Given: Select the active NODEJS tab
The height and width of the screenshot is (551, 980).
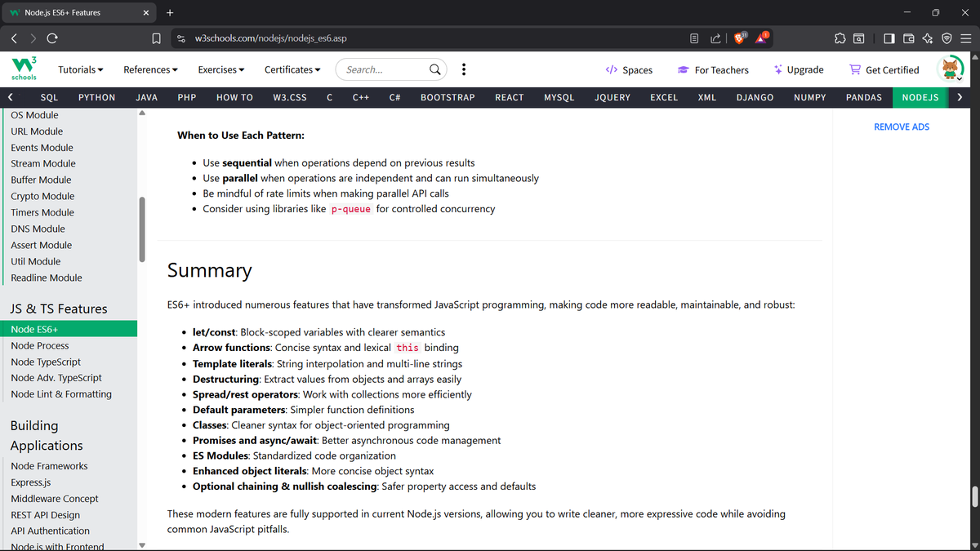Looking at the screenshot, I should coord(920,97).
